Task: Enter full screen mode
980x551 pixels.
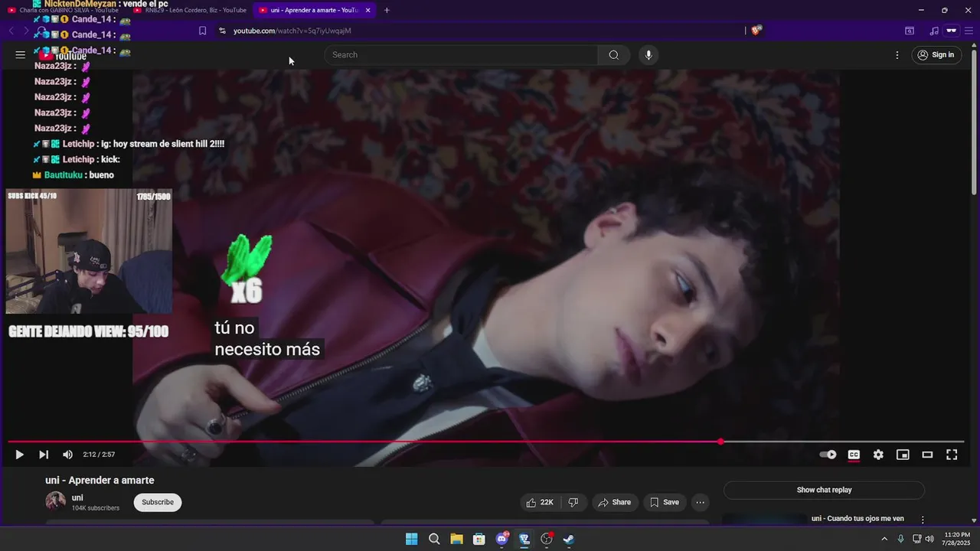Action: pyautogui.click(x=952, y=455)
